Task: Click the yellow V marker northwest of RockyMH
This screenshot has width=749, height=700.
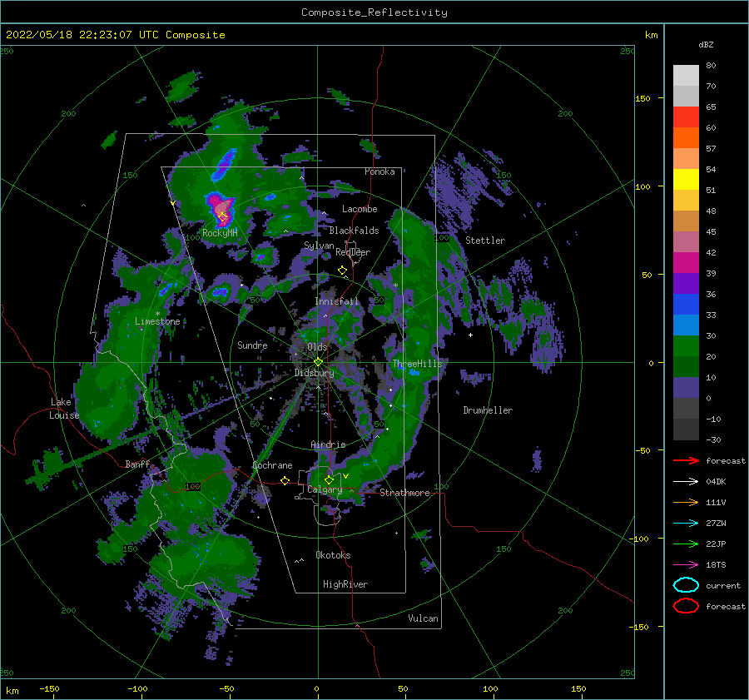Action: pos(172,204)
